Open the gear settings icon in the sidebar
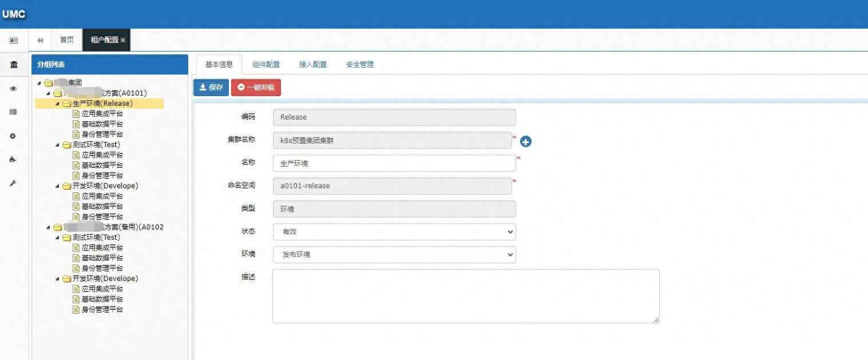 (13, 136)
